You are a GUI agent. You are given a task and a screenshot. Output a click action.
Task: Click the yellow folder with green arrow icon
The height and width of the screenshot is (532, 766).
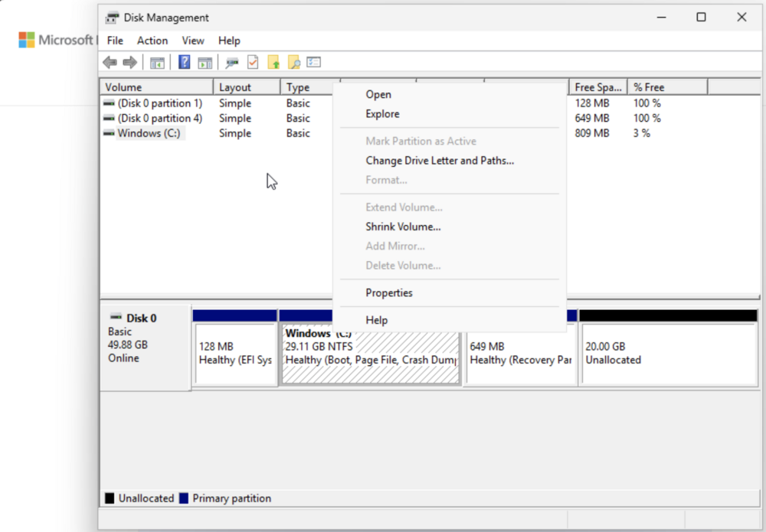[273, 62]
